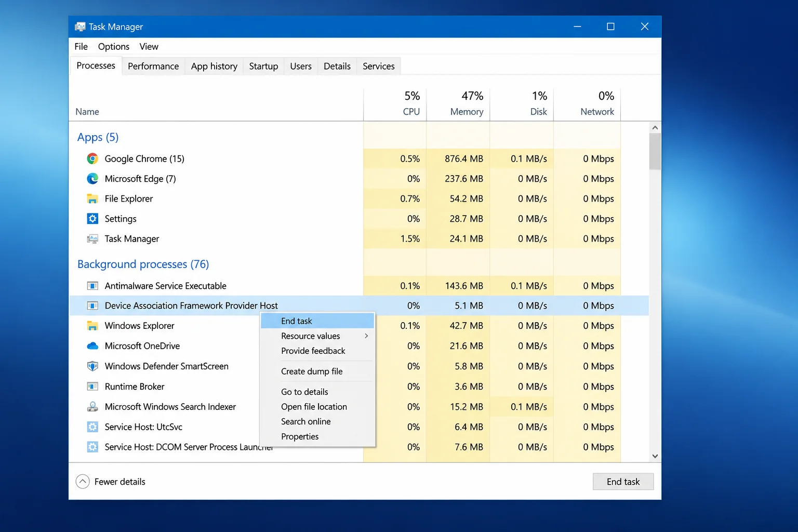
Task: Click the 237.6 MB memory value
Action: pos(464,179)
